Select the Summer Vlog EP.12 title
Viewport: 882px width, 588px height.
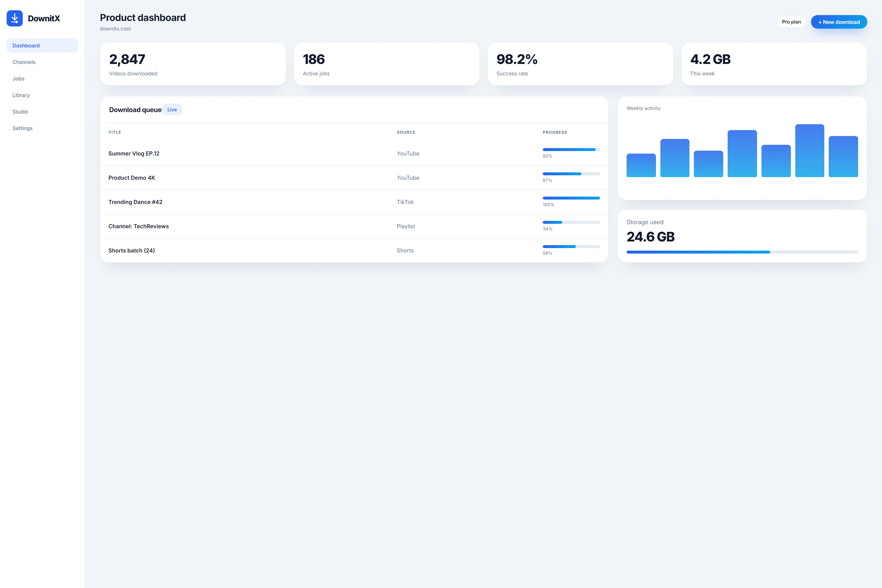click(134, 153)
